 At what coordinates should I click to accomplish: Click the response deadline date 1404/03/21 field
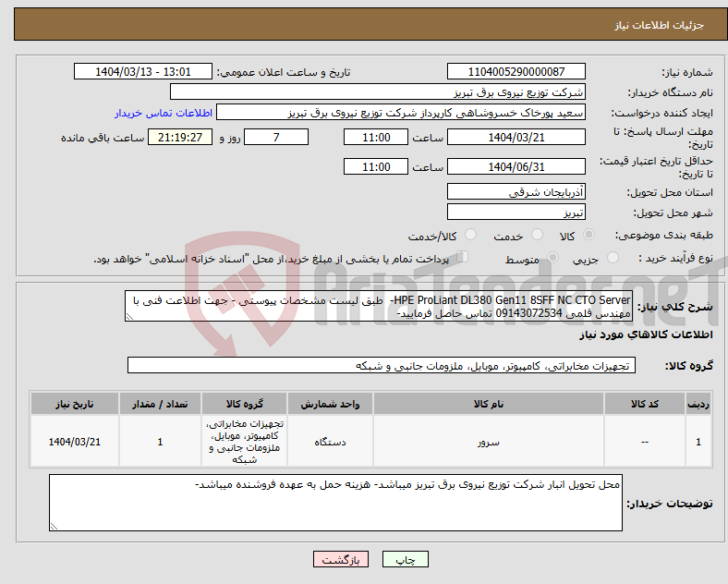(x=516, y=138)
